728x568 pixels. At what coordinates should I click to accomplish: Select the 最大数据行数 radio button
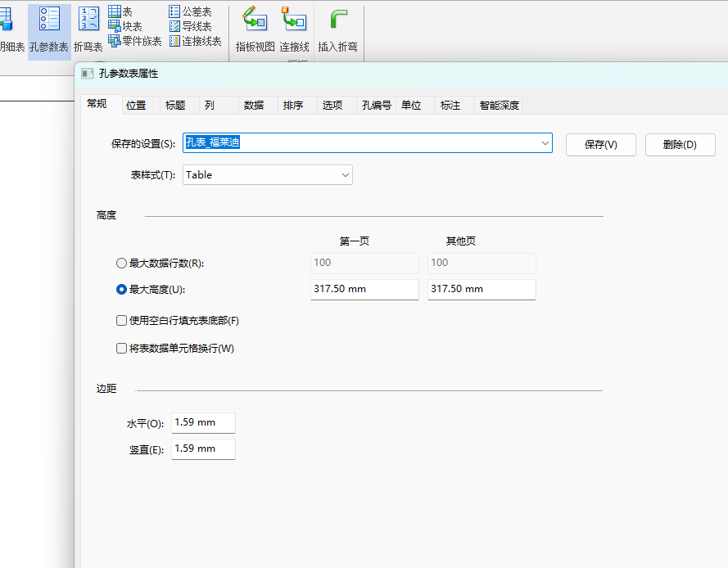click(x=121, y=263)
